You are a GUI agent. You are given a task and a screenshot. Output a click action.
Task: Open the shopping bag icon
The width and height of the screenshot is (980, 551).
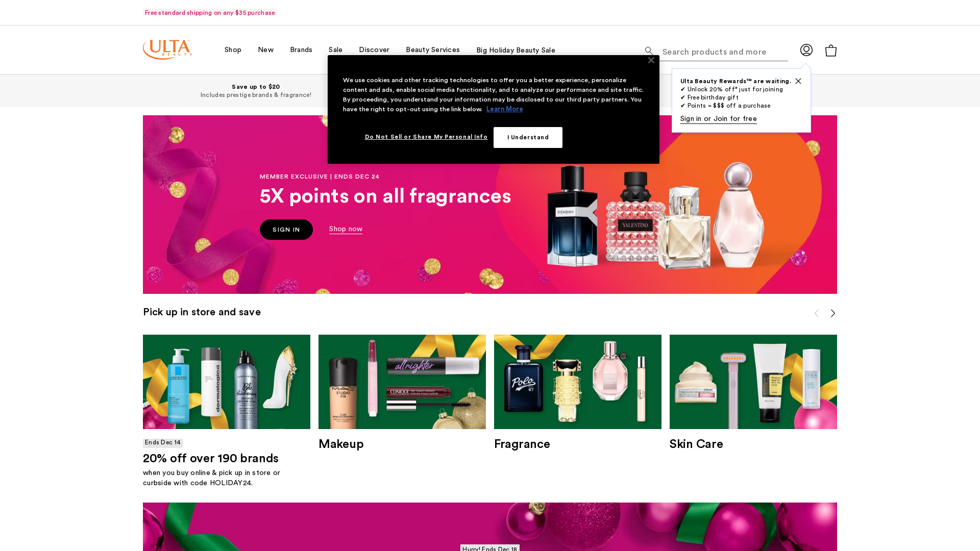pyautogui.click(x=831, y=50)
